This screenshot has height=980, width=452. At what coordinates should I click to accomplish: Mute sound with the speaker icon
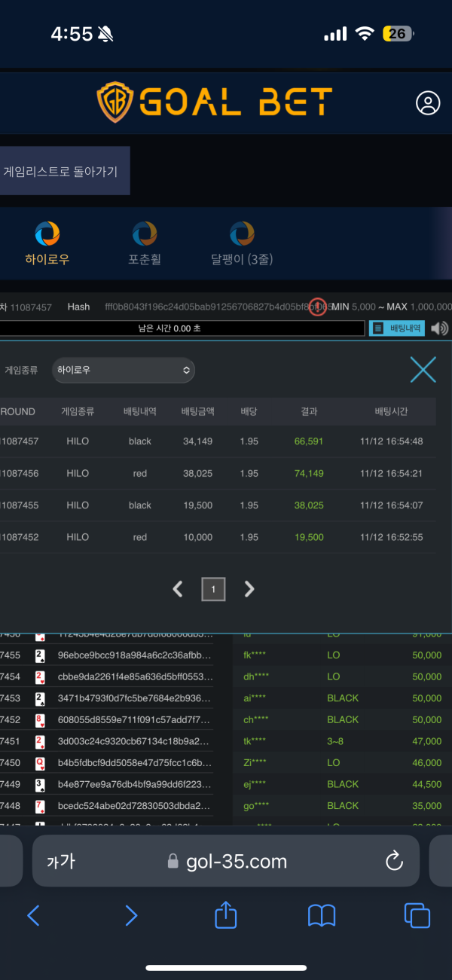pyautogui.click(x=439, y=328)
